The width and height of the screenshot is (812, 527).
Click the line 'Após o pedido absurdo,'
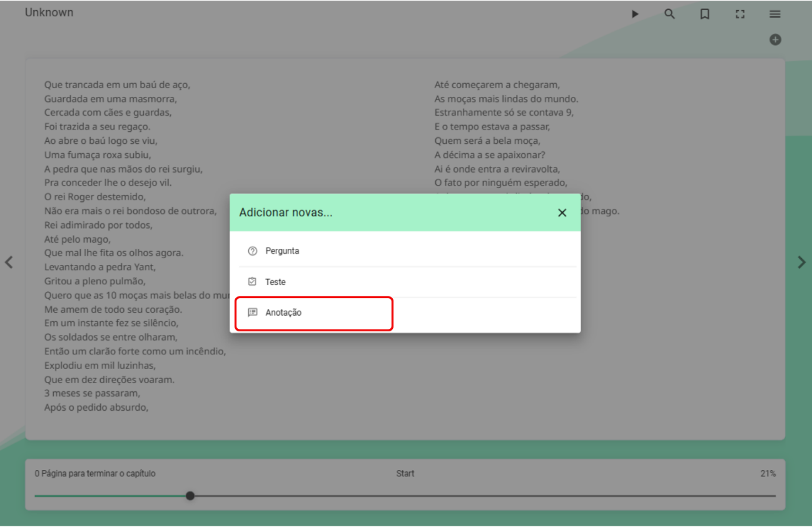tap(96, 408)
